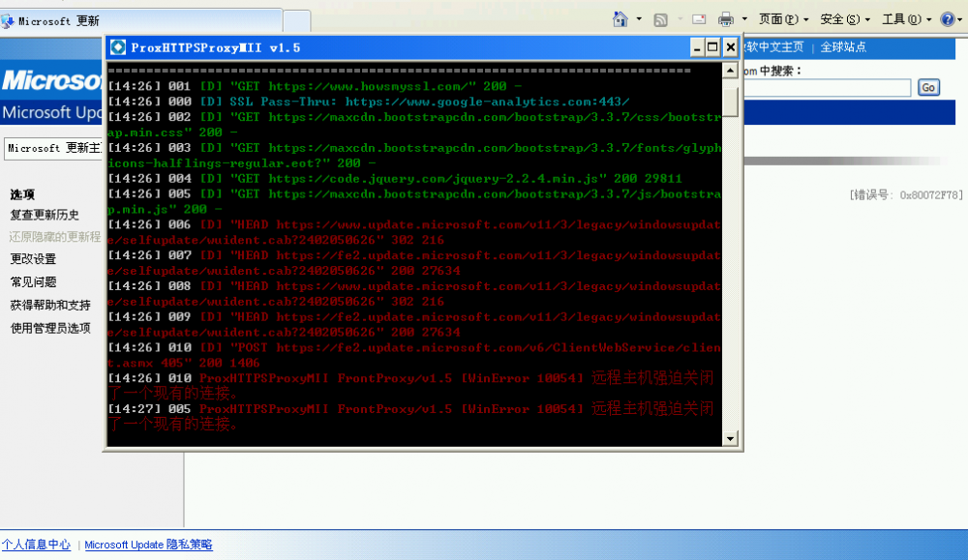This screenshot has width=968, height=560.
Task: Click the Read Mail envelope icon
Action: point(699,19)
